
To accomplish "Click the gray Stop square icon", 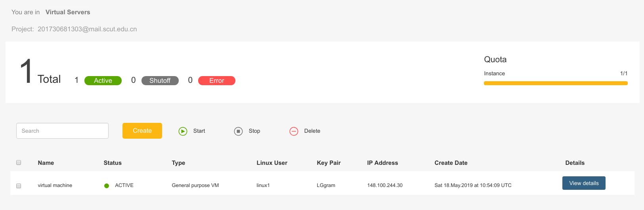I will click(238, 131).
